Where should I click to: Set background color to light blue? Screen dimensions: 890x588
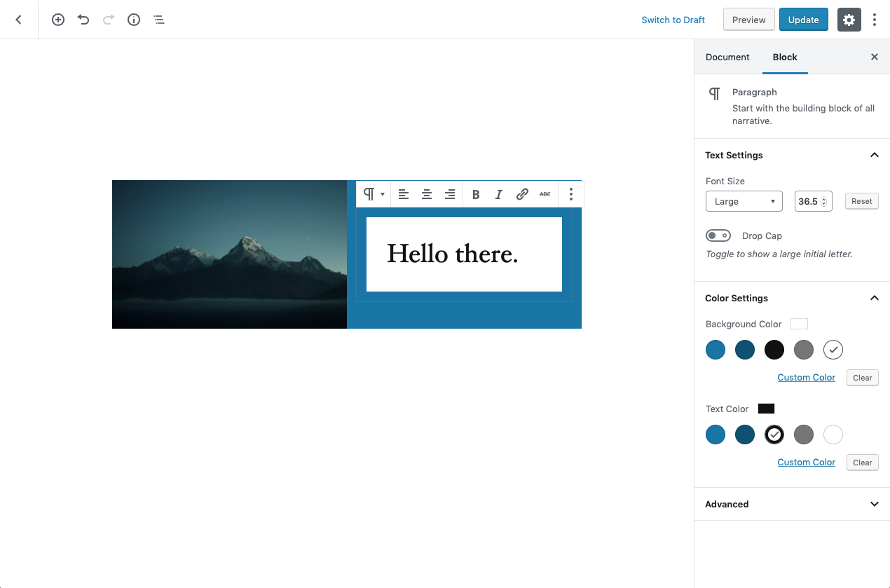[x=716, y=349]
